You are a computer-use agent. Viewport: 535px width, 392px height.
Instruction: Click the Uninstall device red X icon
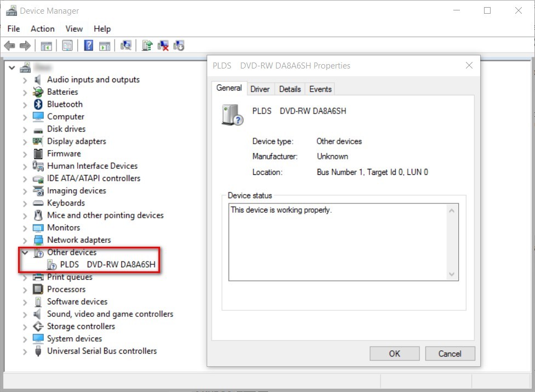pos(163,46)
